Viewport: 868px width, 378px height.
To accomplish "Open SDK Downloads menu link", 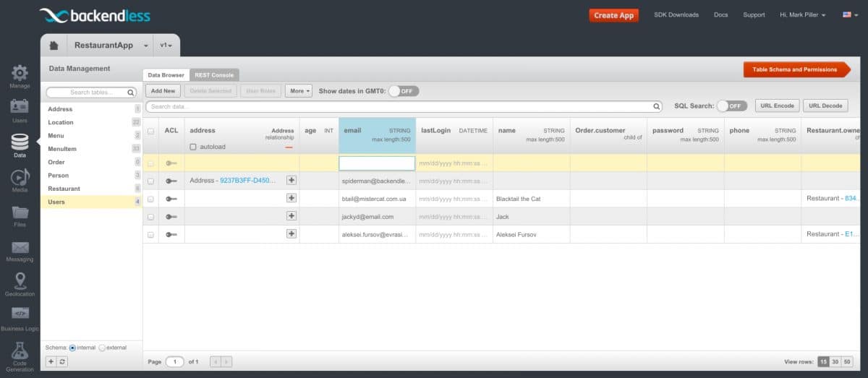I will pyautogui.click(x=676, y=14).
